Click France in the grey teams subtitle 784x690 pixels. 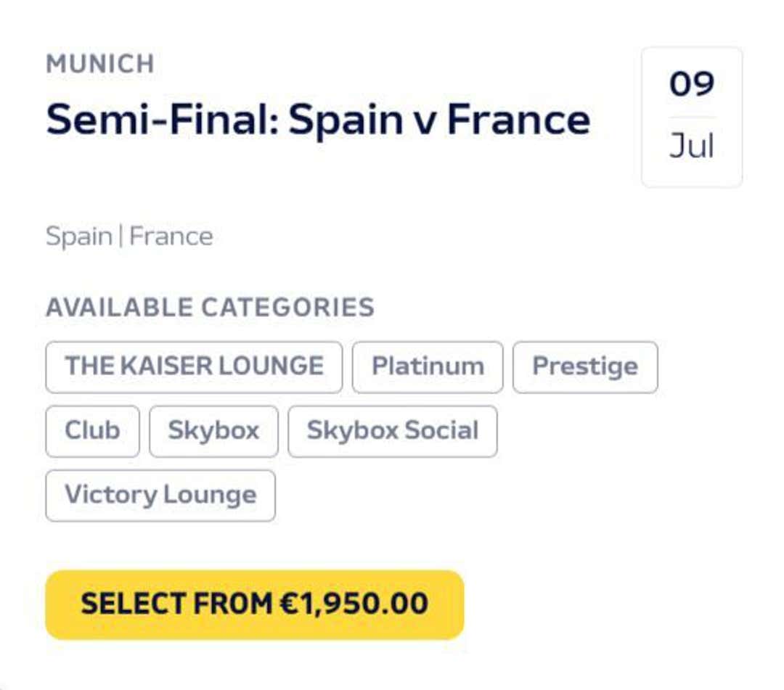coord(171,237)
